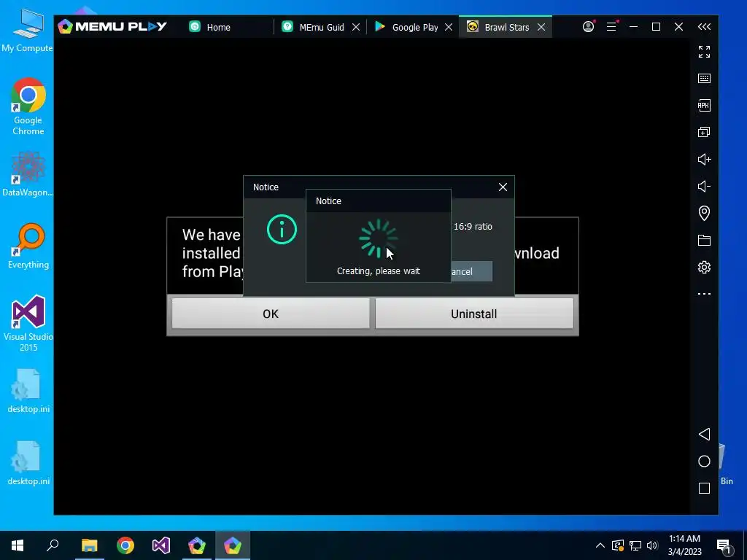Open Visual Studio 2015 desktop shortcut
The width and height of the screenshot is (747, 560).
pos(28,323)
